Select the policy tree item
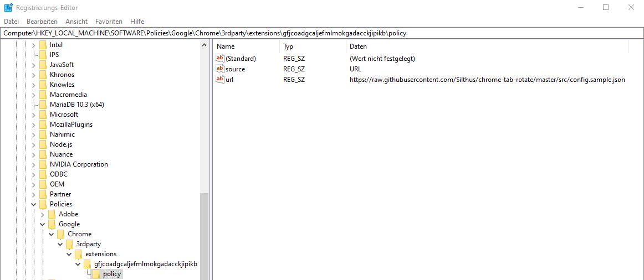 tap(112, 274)
